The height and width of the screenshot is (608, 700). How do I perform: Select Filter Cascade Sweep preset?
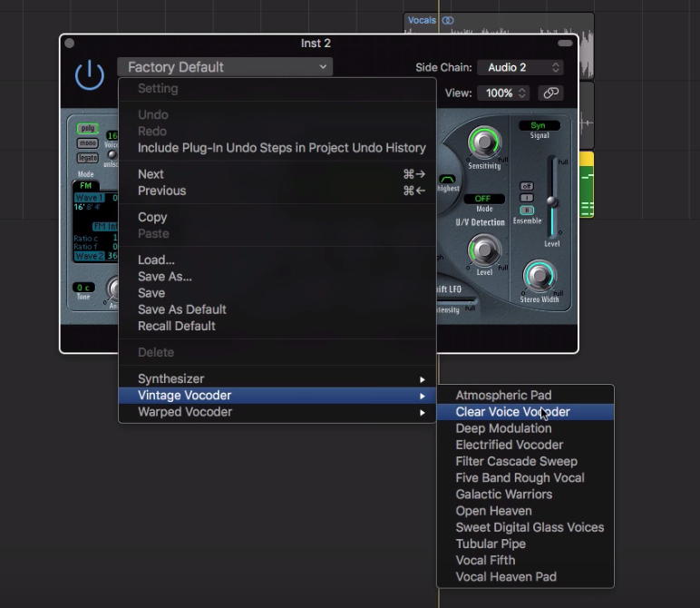(525, 462)
